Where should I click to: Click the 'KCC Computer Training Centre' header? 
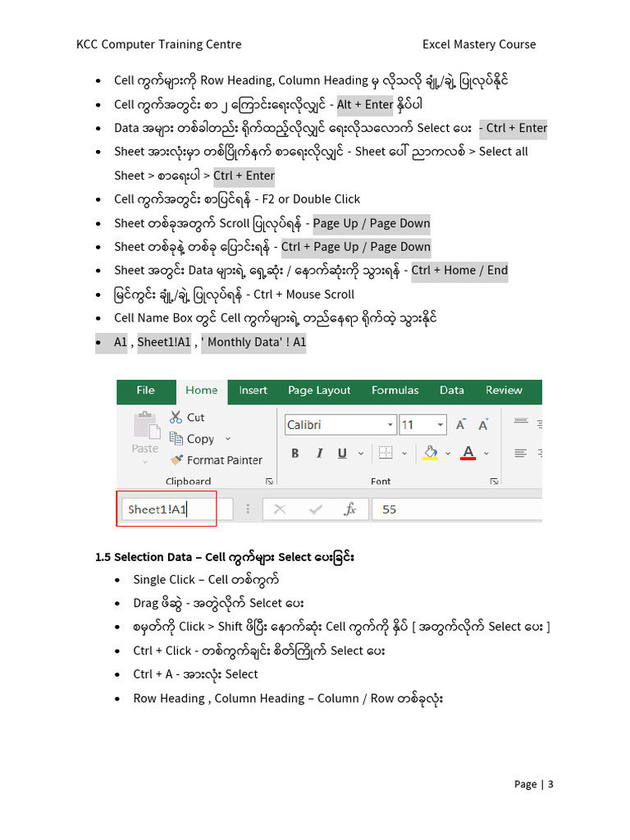[158, 44]
